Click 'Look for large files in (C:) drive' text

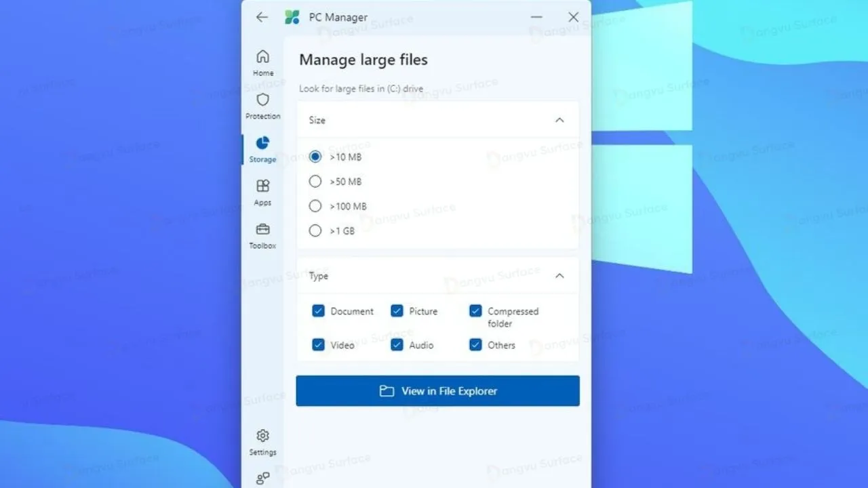[x=361, y=89]
